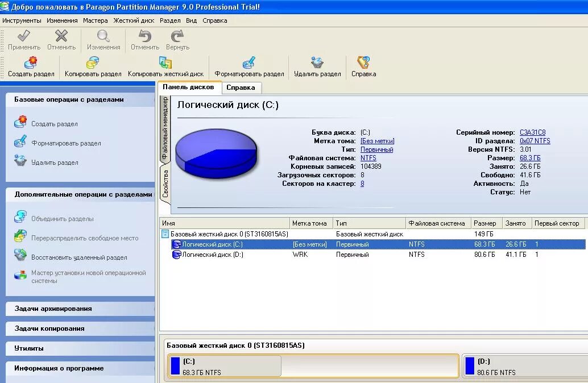Select the (C:) partition block in disk map
Viewport: 588px width, 383px height.
[x=313, y=366]
